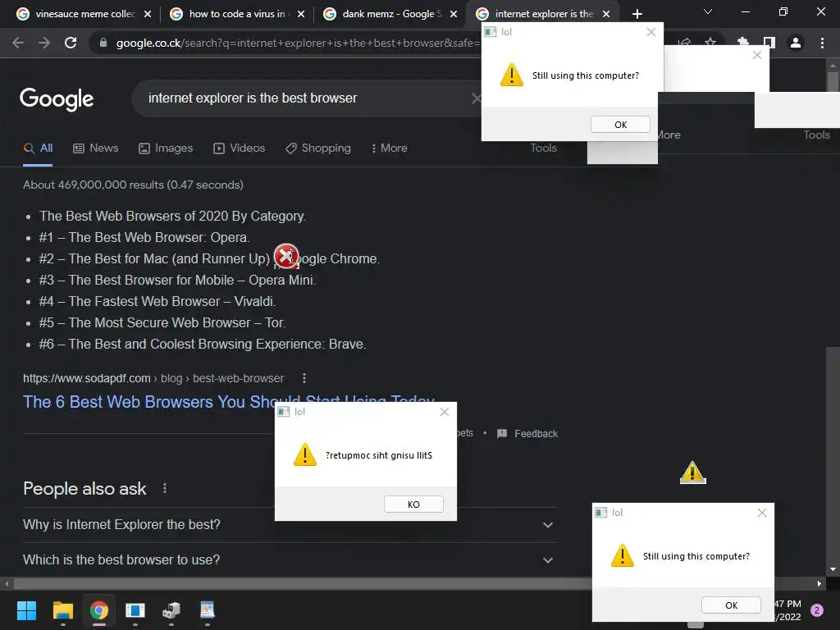Open the Chrome profile avatar
The width and height of the screenshot is (840, 630).
[x=796, y=43]
